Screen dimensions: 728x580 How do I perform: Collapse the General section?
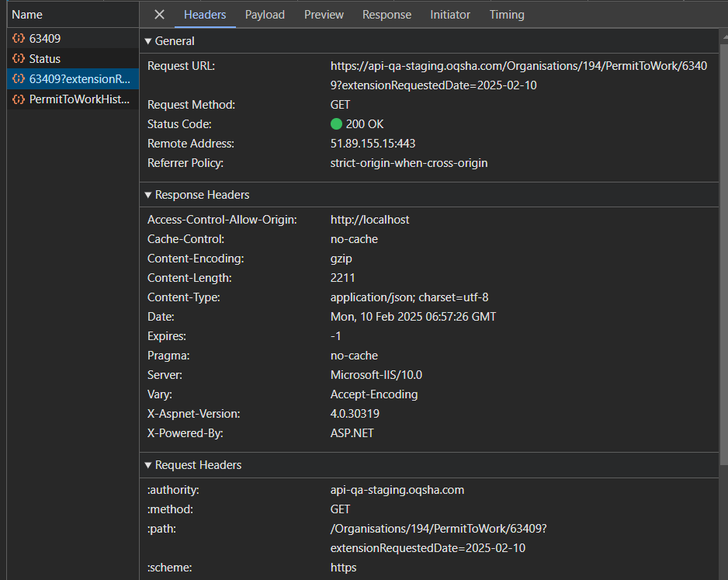click(x=148, y=41)
